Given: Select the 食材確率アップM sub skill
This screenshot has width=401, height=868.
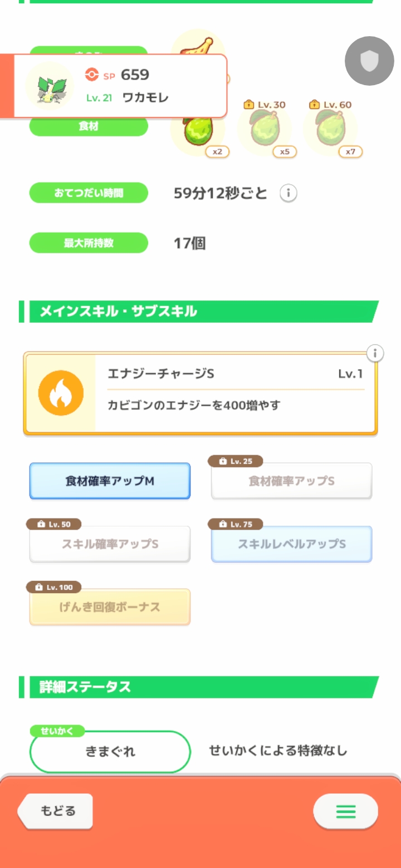Looking at the screenshot, I should [x=110, y=481].
